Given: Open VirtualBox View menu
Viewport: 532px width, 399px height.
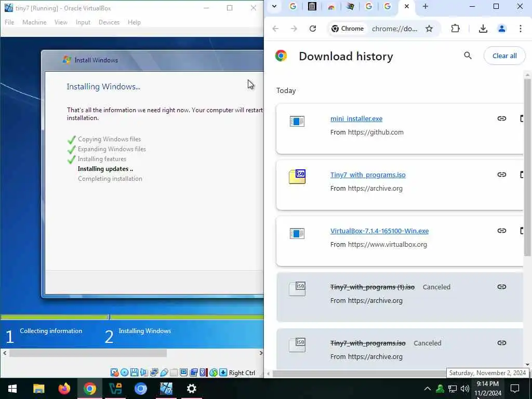Looking at the screenshot, I should point(61,22).
